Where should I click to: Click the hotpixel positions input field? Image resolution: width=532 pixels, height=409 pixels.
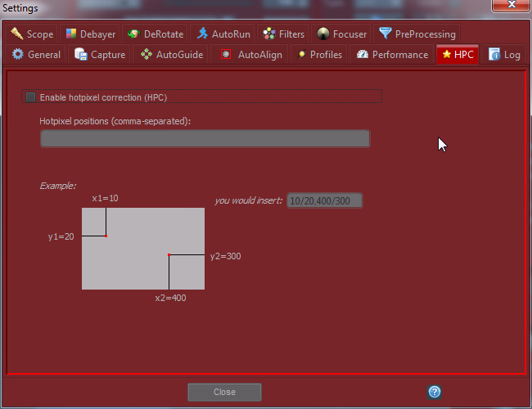(205, 138)
